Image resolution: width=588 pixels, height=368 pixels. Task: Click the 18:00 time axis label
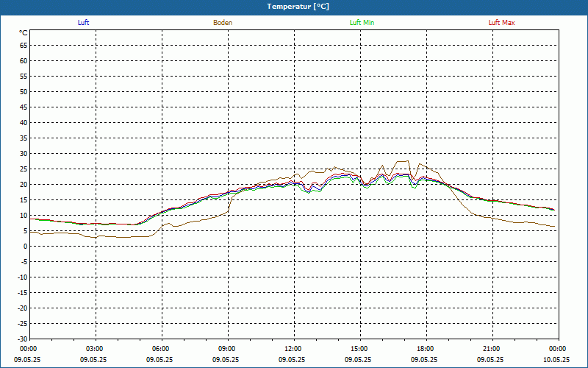pyautogui.click(x=426, y=349)
